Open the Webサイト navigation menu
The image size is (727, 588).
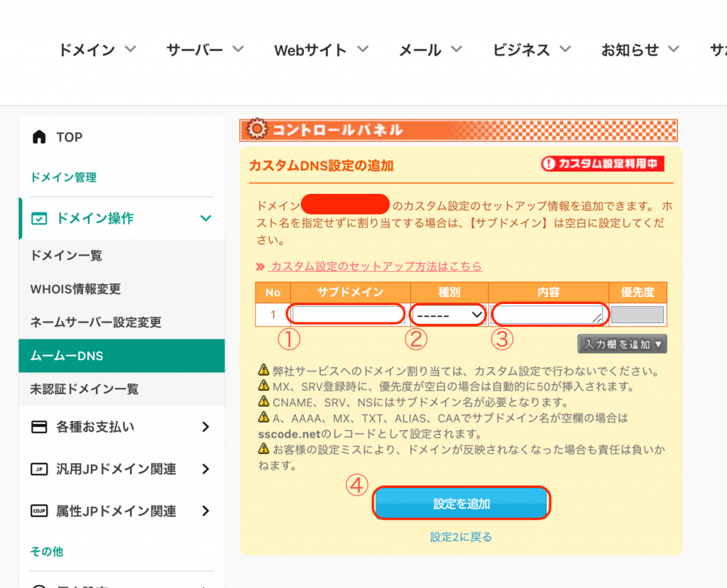click(x=321, y=50)
